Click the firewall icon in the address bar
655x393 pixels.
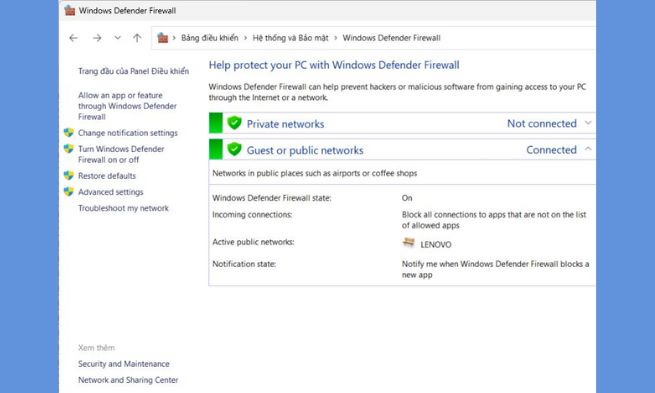coord(162,38)
